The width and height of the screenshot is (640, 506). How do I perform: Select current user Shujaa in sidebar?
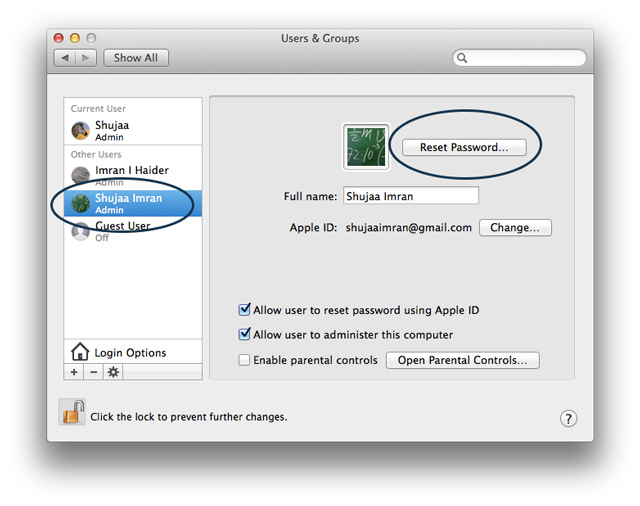click(x=133, y=131)
